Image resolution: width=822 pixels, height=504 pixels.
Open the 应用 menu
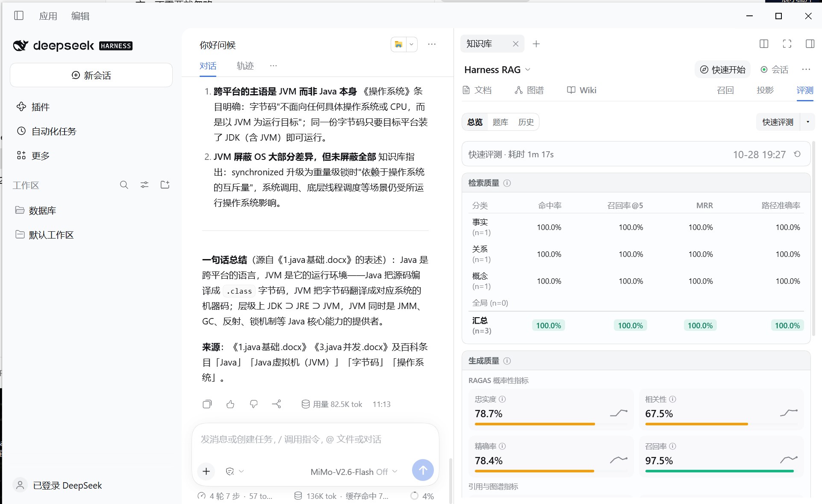(x=48, y=16)
